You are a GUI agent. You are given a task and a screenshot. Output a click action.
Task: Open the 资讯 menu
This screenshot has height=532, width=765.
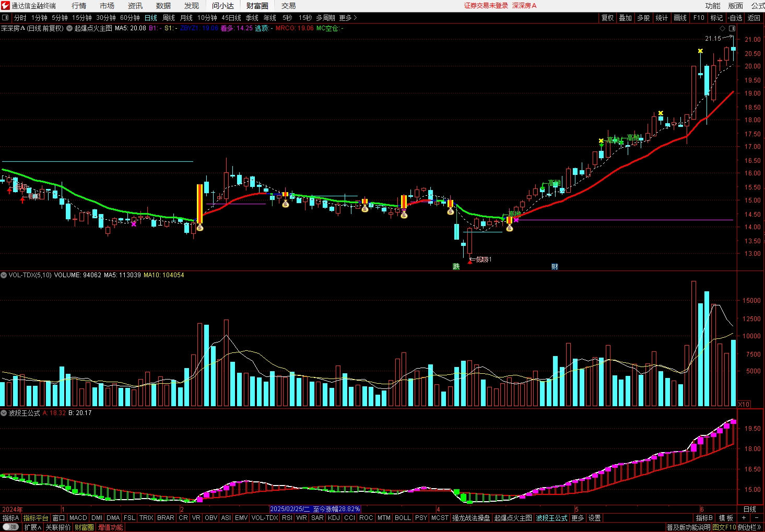(x=135, y=6)
